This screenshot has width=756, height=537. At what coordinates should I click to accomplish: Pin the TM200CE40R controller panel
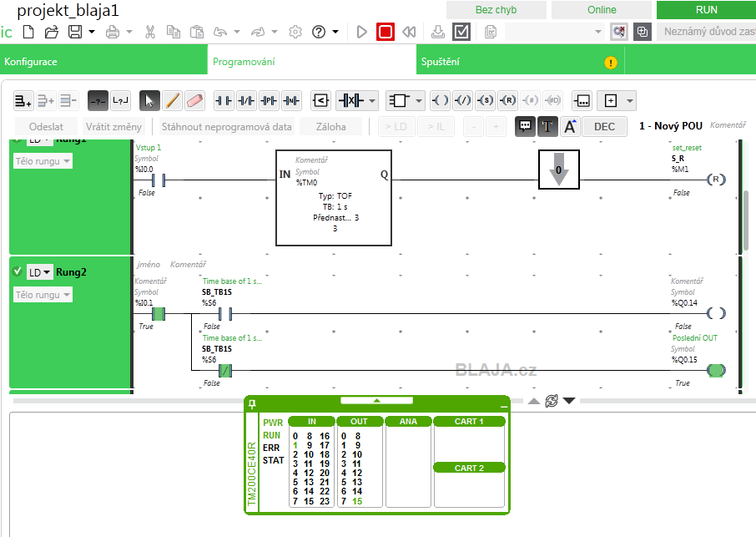[x=252, y=404]
